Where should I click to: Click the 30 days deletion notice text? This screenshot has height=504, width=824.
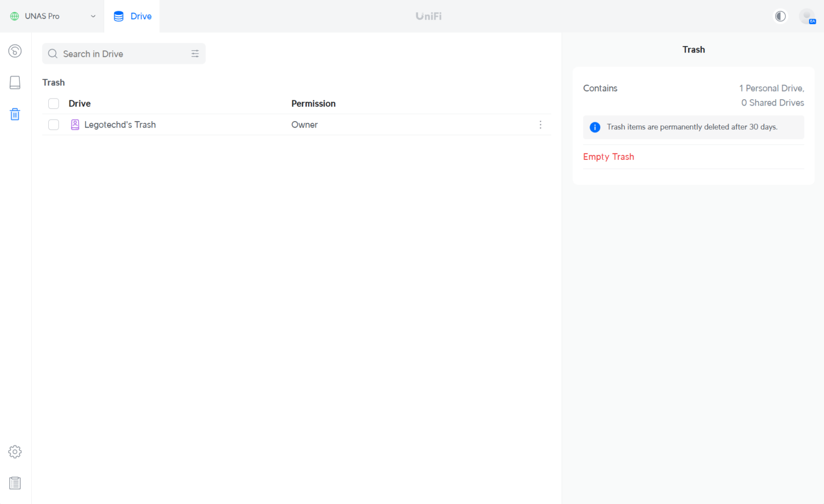pos(692,127)
